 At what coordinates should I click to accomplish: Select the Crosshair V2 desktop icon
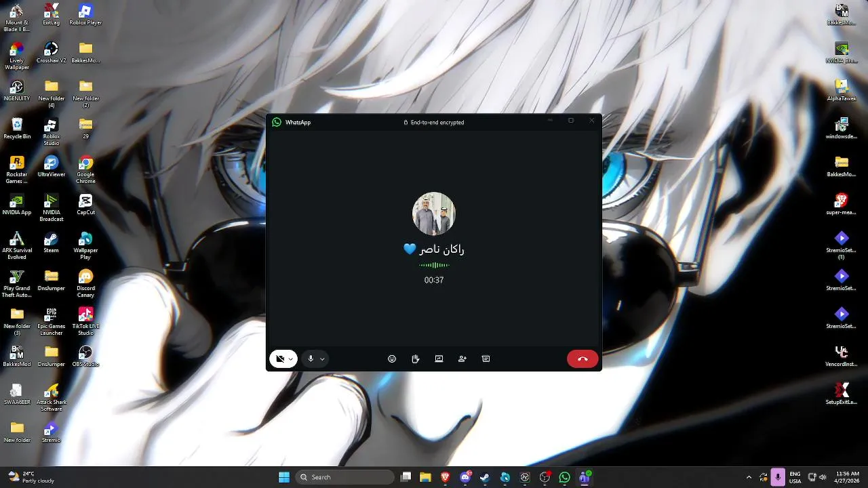pos(51,52)
